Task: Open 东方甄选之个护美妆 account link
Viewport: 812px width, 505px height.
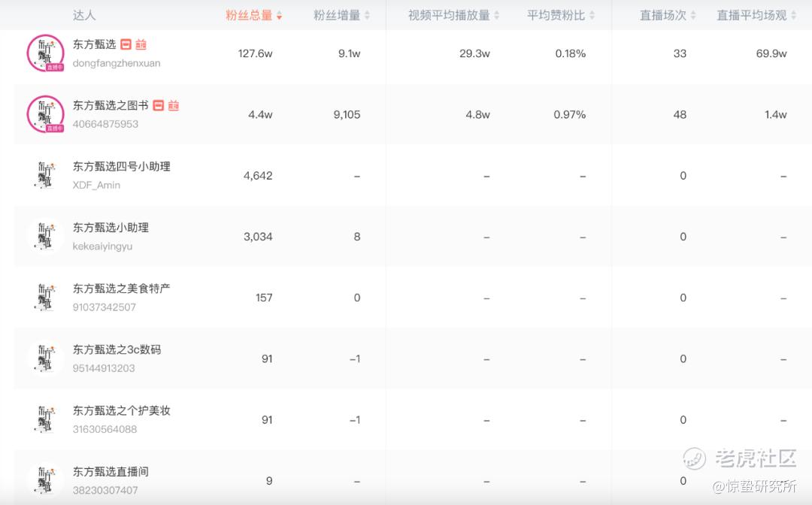Action: tap(121, 411)
